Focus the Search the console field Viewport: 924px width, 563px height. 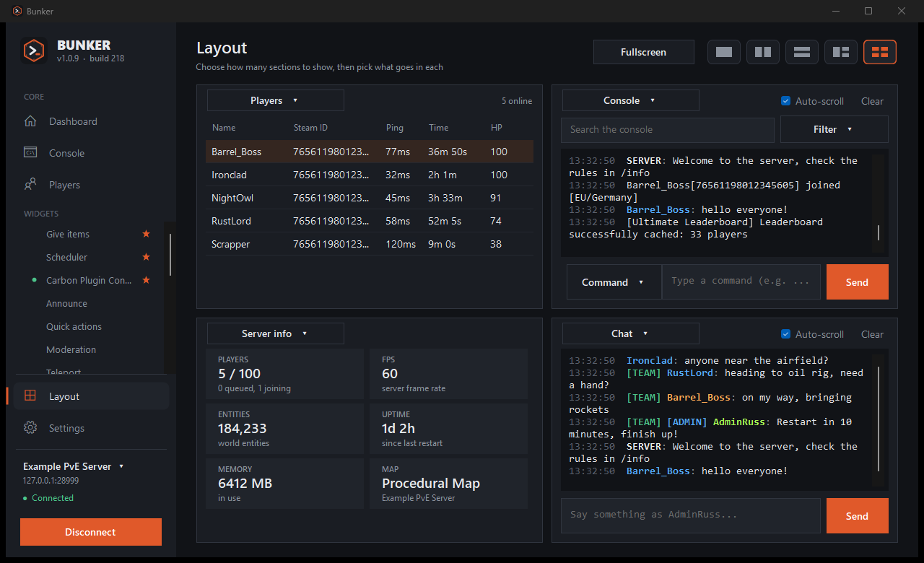tap(668, 130)
